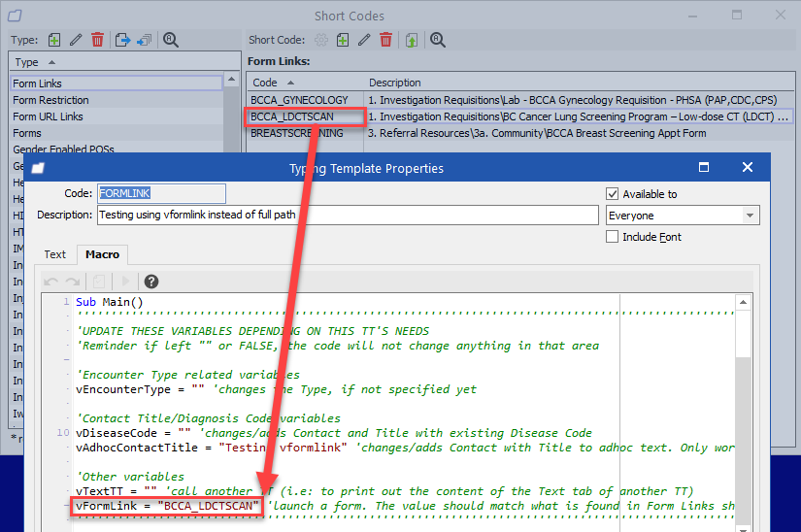Image resolution: width=801 pixels, height=532 pixels.
Task: Sort by the Type column header
Action: pos(124,62)
